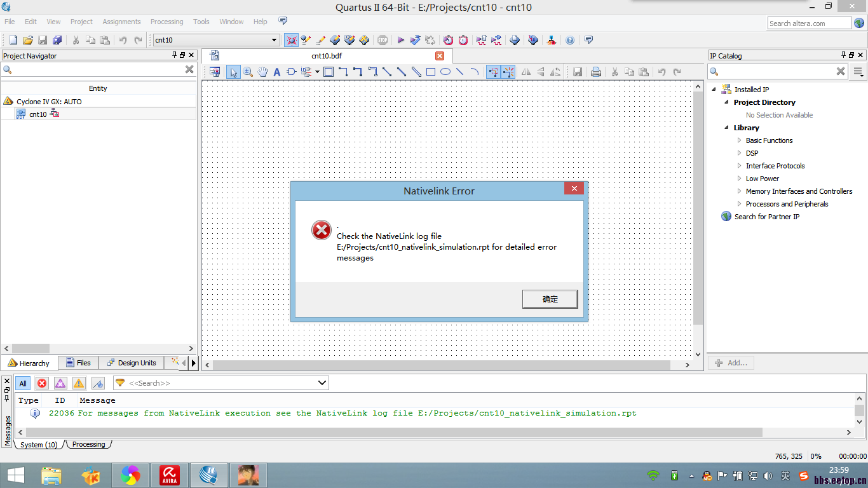Click the 确定 button in the Nativelink Error dialog
This screenshot has height=488, width=868.
(x=550, y=299)
